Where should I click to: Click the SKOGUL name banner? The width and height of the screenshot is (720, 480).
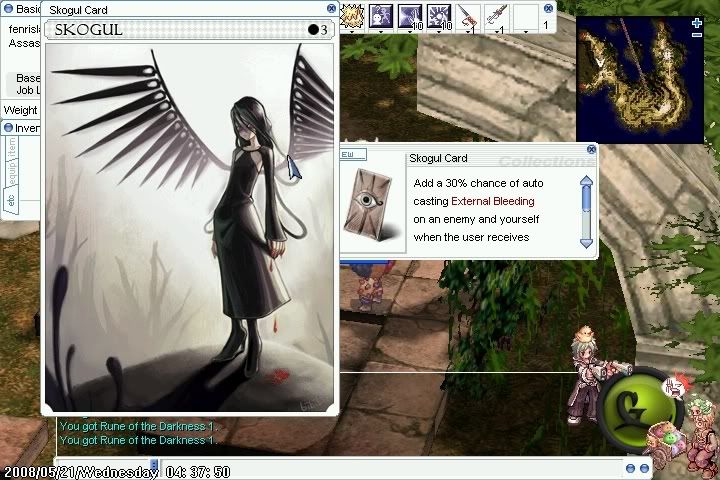(190, 30)
